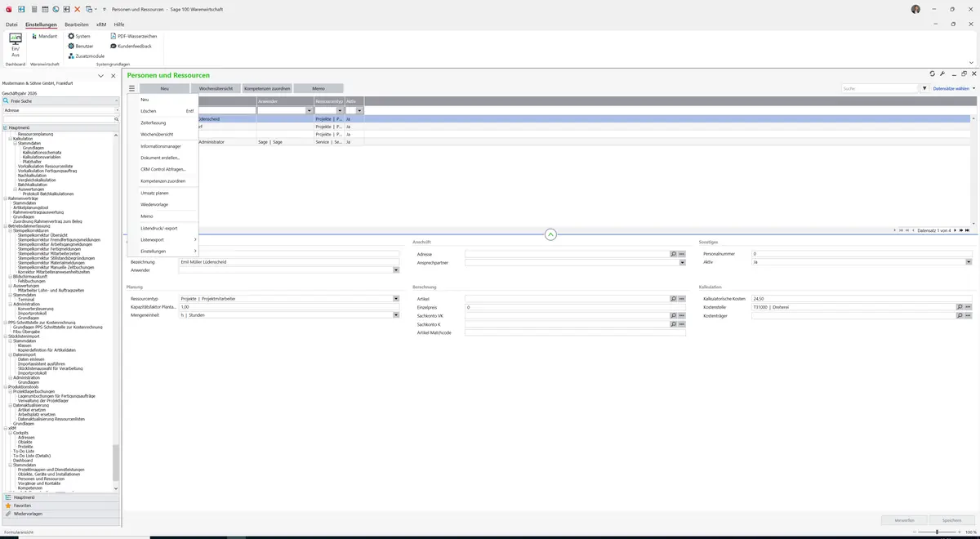Choose Informationsmanager in the context menu
The image size is (980, 539).
click(161, 146)
